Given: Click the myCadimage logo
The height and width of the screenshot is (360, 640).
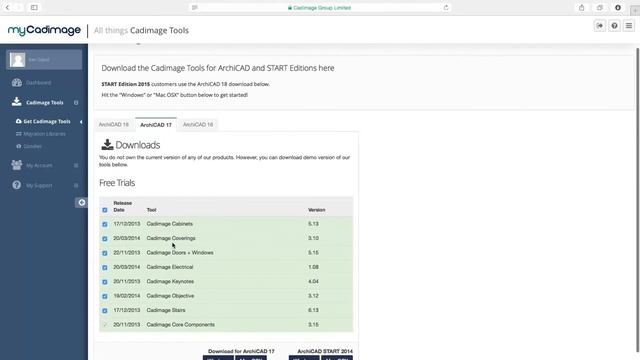Looking at the screenshot, I should click(x=44, y=30).
